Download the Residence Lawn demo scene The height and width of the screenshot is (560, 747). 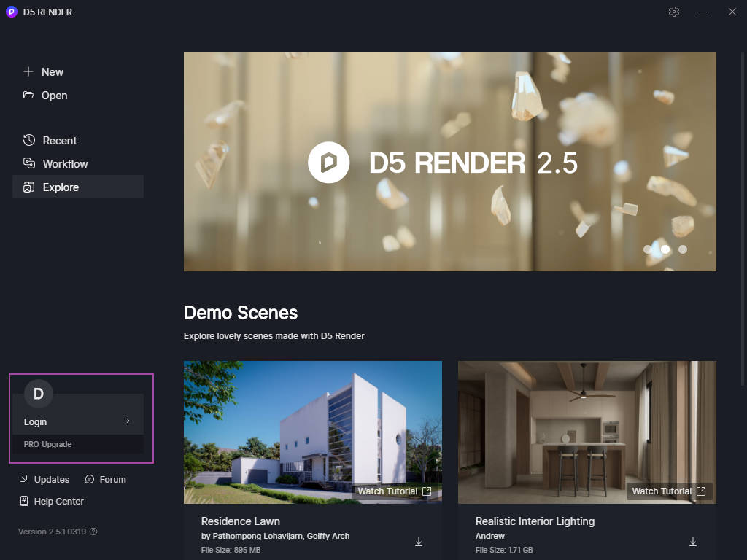(x=419, y=541)
